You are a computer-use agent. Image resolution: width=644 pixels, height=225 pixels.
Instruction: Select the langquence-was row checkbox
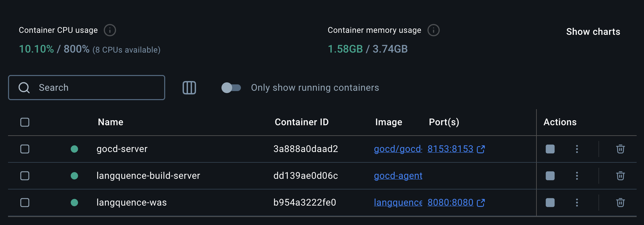(25, 203)
